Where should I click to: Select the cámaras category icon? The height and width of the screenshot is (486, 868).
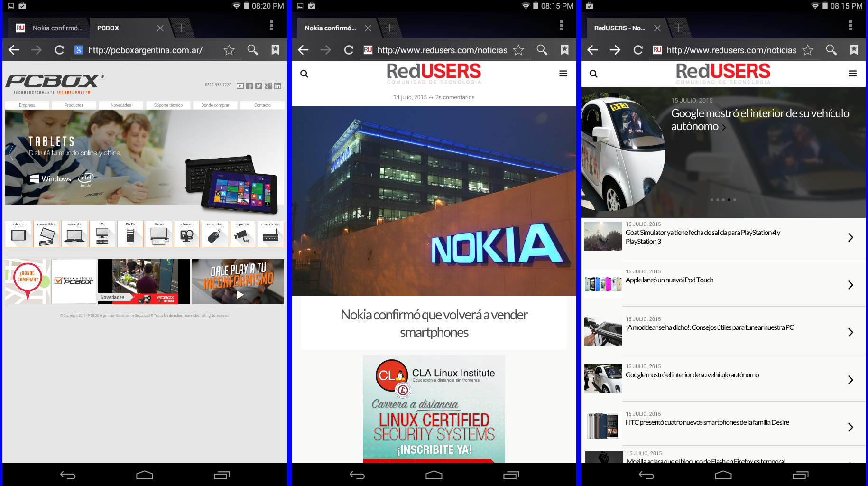pyautogui.click(x=186, y=234)
